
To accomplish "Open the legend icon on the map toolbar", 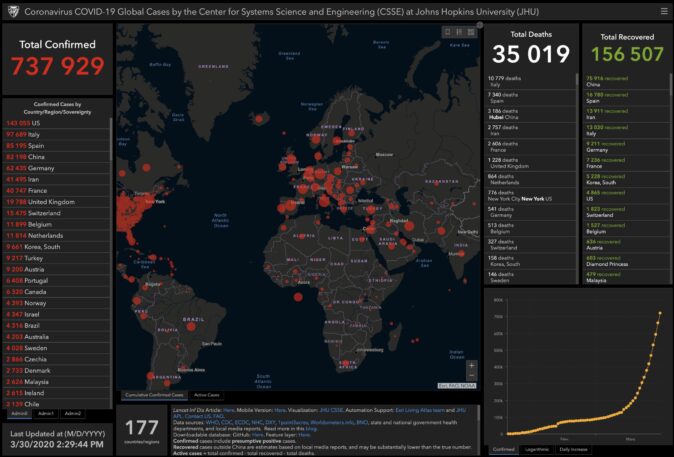I will pos(460,32).
